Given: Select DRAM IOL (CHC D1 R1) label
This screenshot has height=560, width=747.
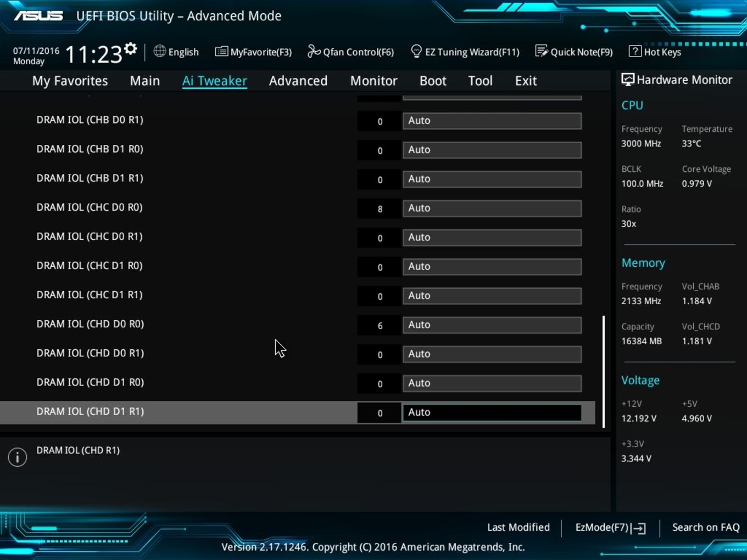Looking at the screenshot, I should (x=90, y=294).
